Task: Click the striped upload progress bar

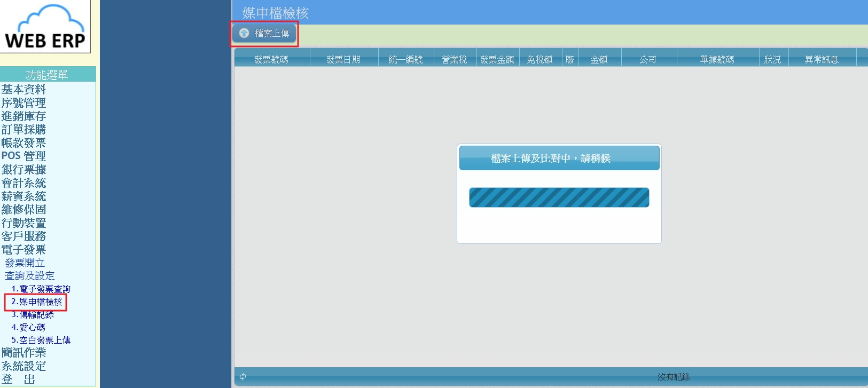Action: (x=559, y=197)
